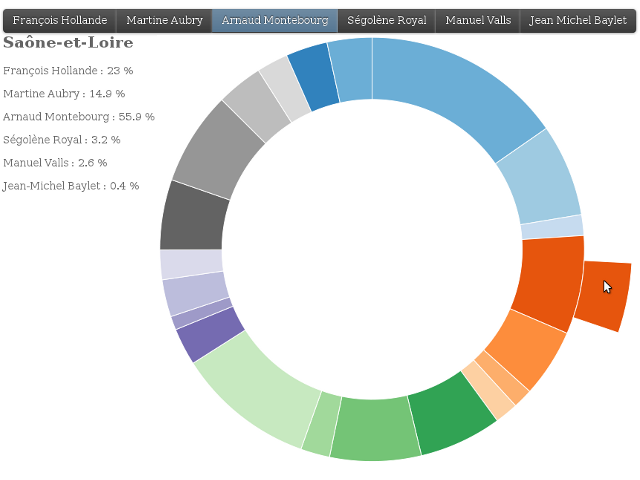Select the medium green bottom segment
Image resolution: width=640 pixels, height=480 pixels.
click(x=373, y=428)
